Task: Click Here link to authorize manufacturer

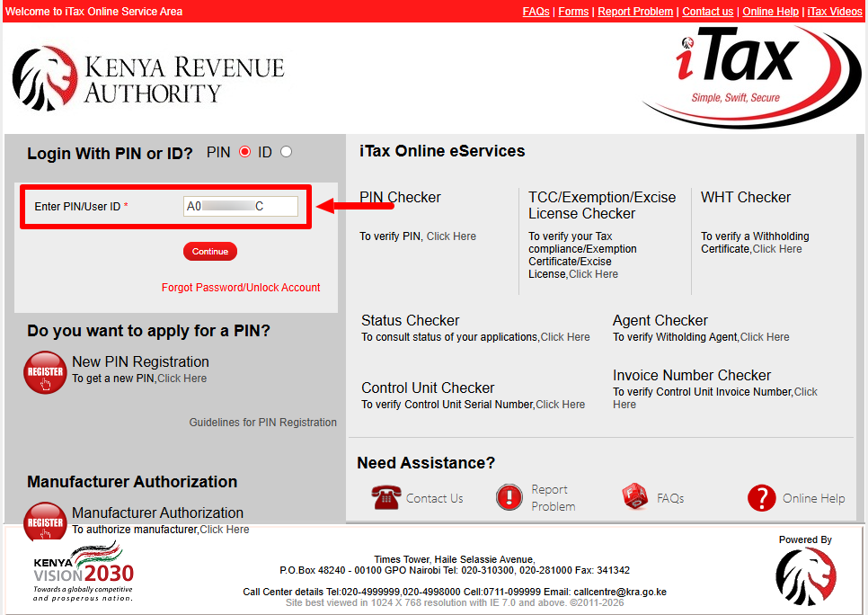Action: [225, 530]
